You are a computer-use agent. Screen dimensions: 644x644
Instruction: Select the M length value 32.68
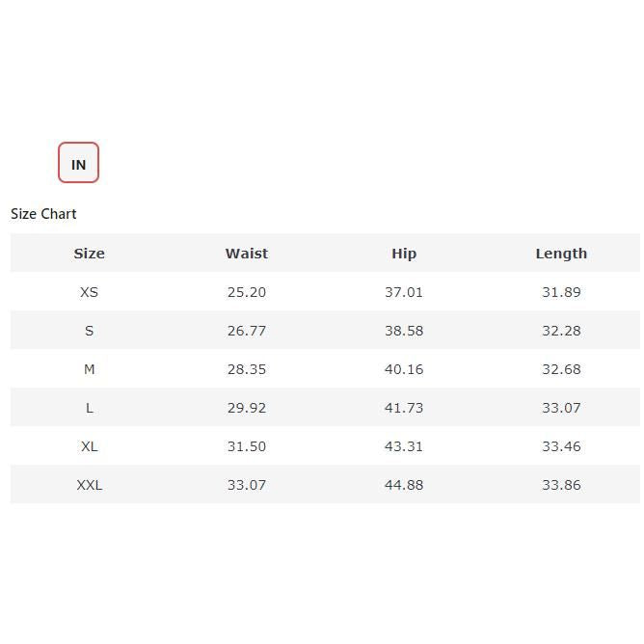tap(561, 369)
